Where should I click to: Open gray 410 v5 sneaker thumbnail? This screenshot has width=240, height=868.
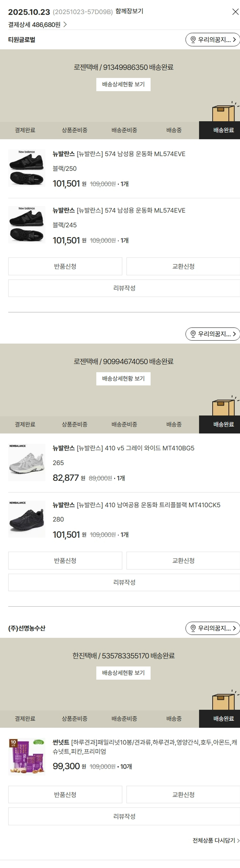point(27,462)
